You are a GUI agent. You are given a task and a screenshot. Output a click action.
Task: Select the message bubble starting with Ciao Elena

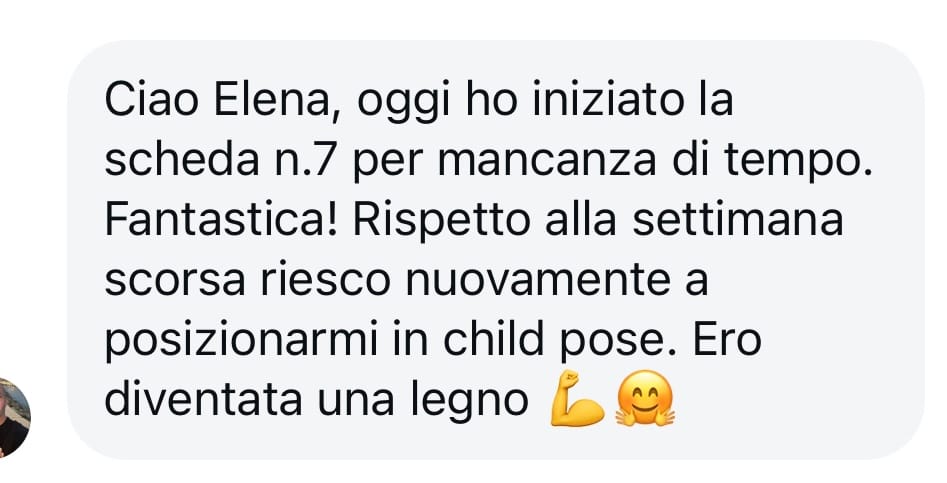point(495,249)
